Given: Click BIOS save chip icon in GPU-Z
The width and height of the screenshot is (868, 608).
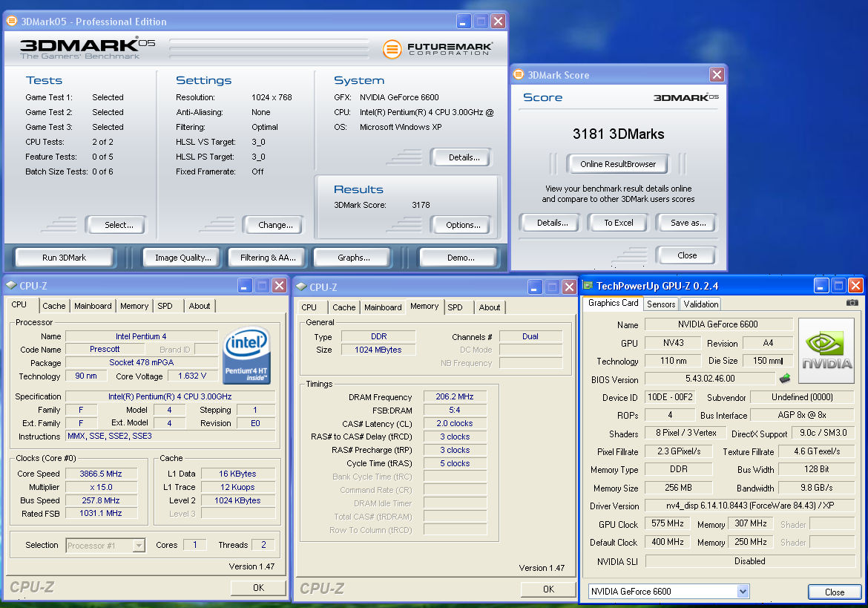Looking at the screenshot, I should (784, 378).
